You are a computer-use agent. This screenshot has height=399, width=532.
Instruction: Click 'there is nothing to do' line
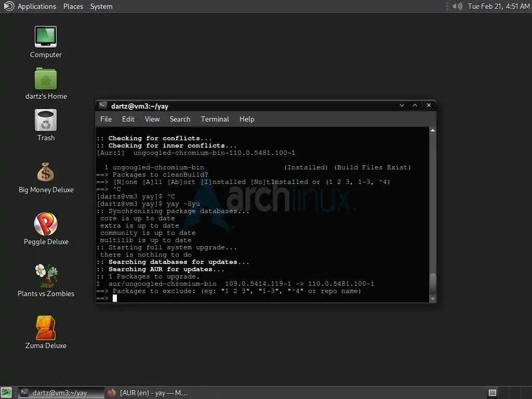146,255
